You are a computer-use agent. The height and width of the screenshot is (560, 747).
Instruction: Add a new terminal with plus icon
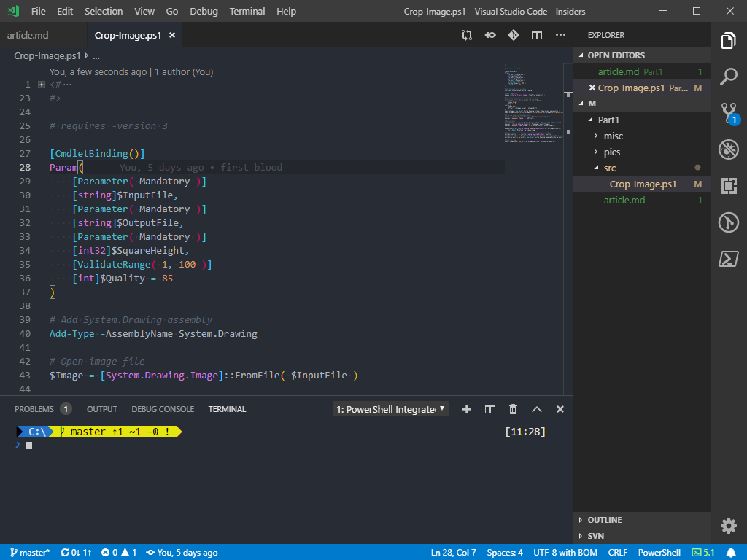(x=467, y=409)
